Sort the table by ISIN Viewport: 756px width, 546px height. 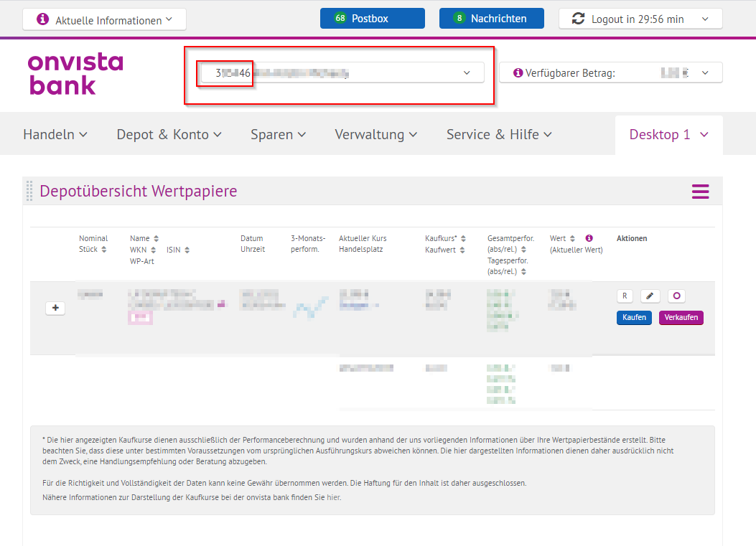187,250
